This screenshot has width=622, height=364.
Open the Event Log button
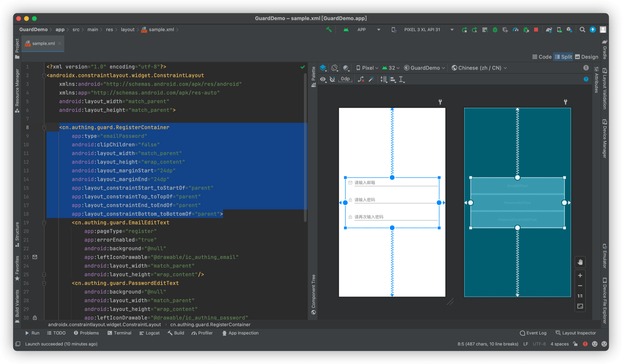pos(533,333)
